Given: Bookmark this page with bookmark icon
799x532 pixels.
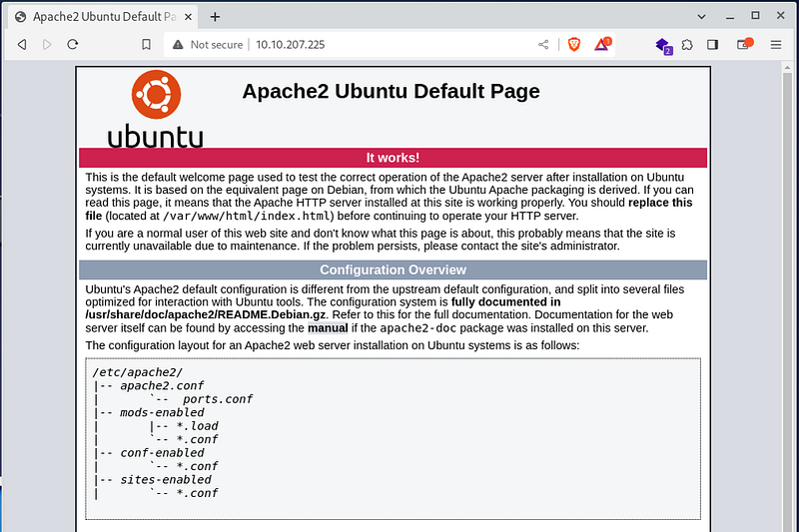Looking at the screenshot, I should [x=146, y=45].
